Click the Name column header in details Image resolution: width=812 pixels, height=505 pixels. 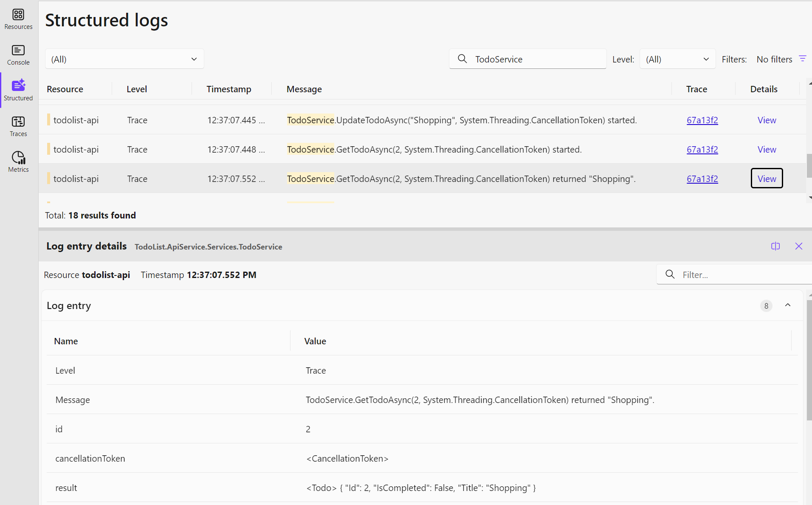(x=66, y=341)
